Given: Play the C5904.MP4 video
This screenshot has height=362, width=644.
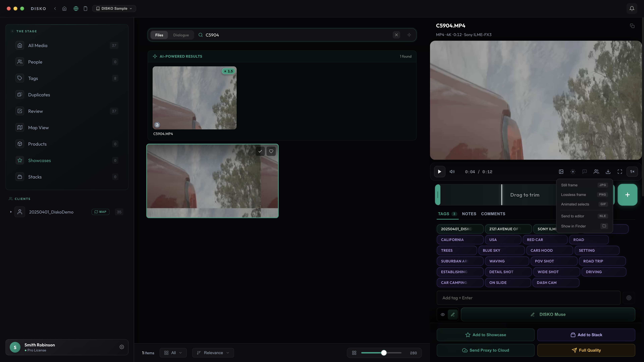Looking at the screenshot, I should (439, 172).
